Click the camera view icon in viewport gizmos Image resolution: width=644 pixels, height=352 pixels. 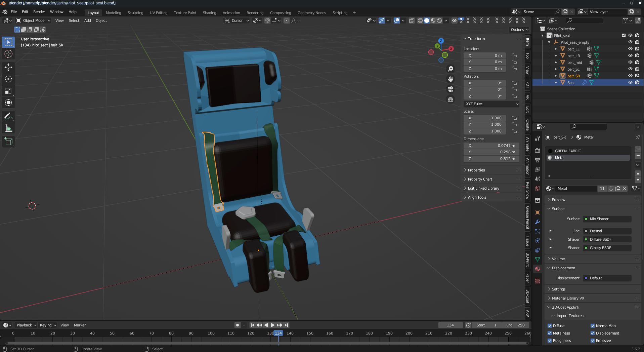pos(450,89)
